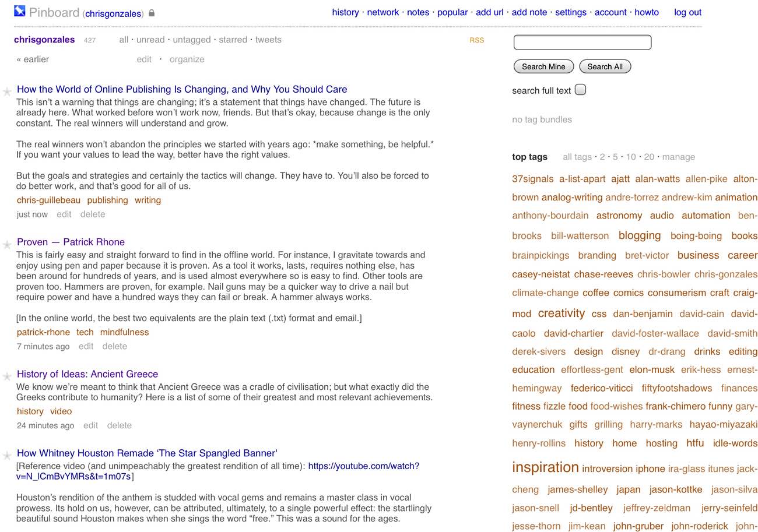Go to « earlier bookmarks
This screenshot has width=758, height=532.
tap(33, 59)
